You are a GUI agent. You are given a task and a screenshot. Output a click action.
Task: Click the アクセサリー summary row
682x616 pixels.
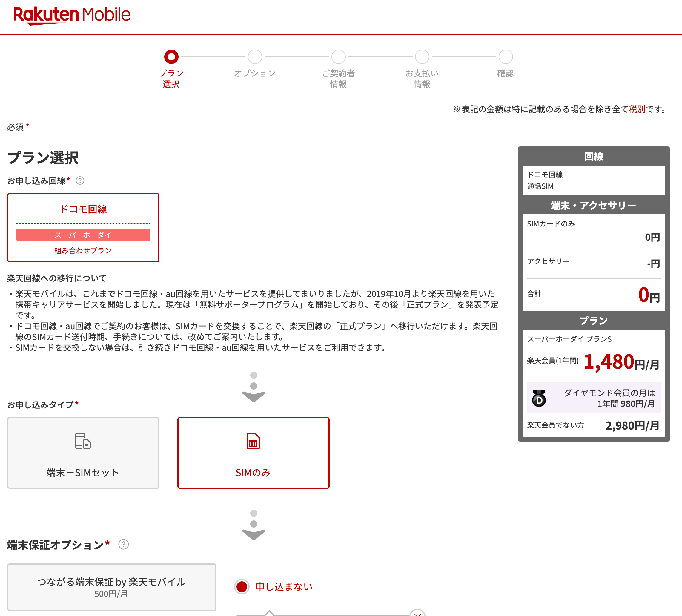click(594, 263)
